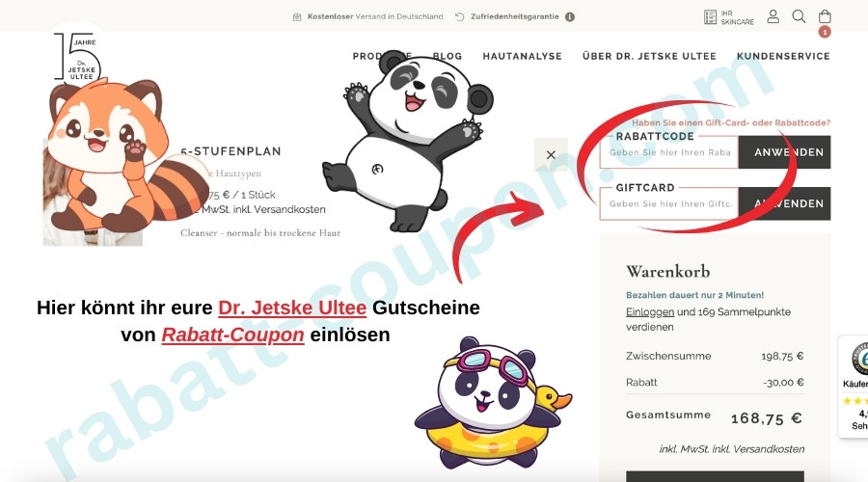
Task: Apply the Rabattcode with Anwenden button
Action: [785, 152]
